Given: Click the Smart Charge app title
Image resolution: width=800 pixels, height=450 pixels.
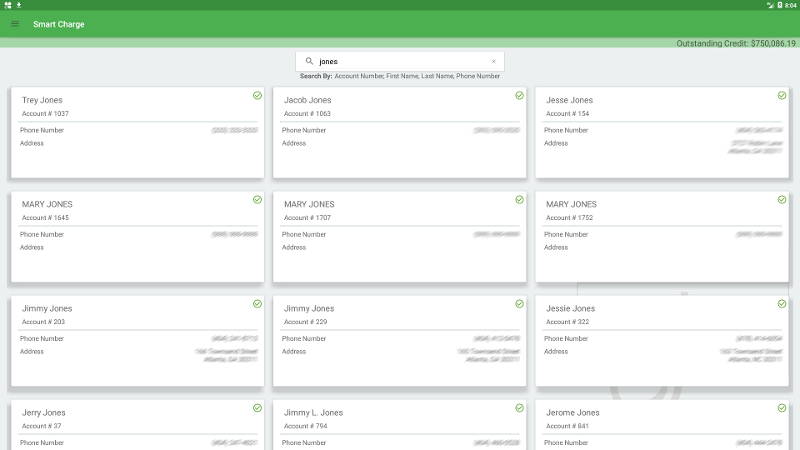Looking at the screenshot, I should [59, 24].
